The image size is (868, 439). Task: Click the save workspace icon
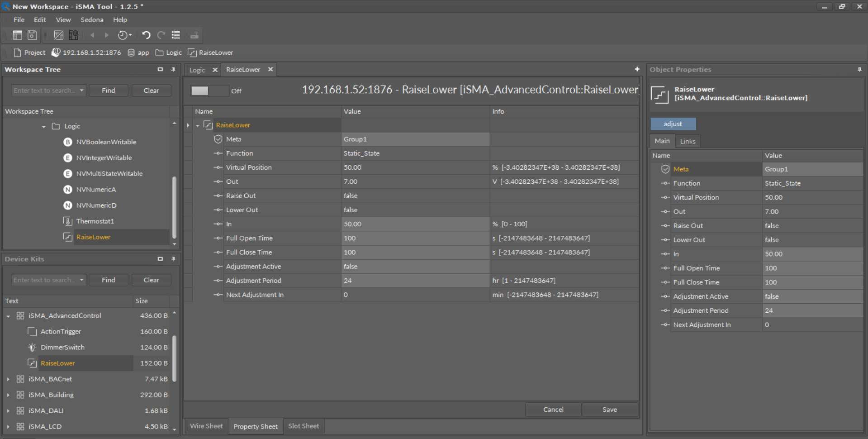(x=32, y=35)
